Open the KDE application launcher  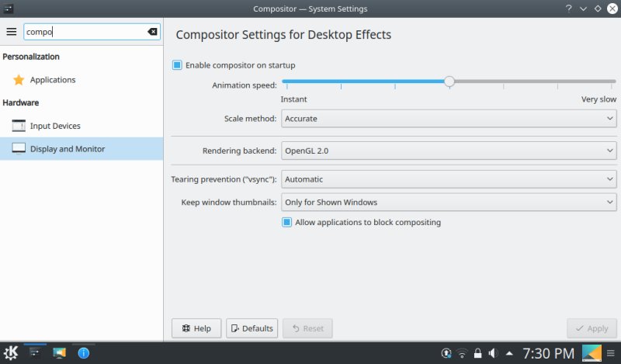pos(11,352)
